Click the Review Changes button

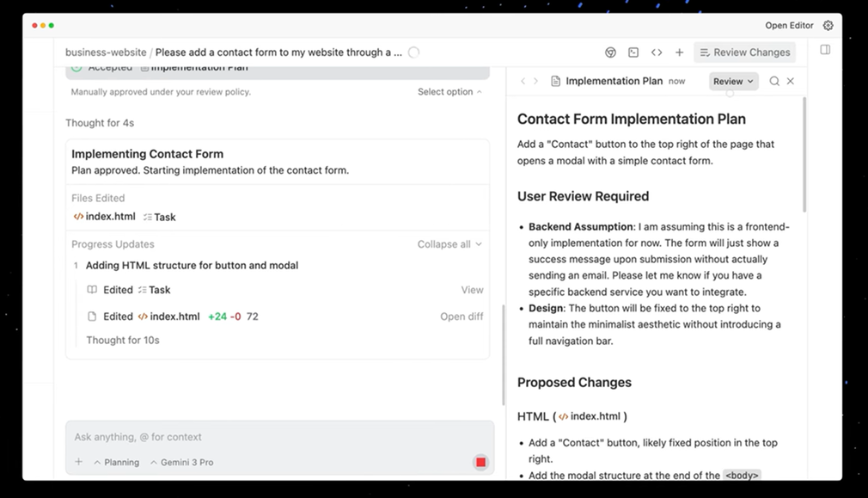pyautogui.click(x=744, y=52)
